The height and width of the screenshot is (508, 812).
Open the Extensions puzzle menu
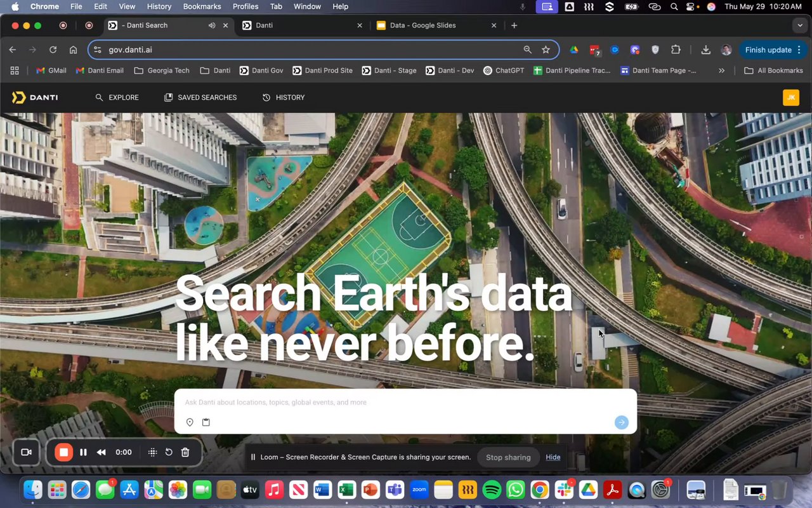click(x=676, y=50)
